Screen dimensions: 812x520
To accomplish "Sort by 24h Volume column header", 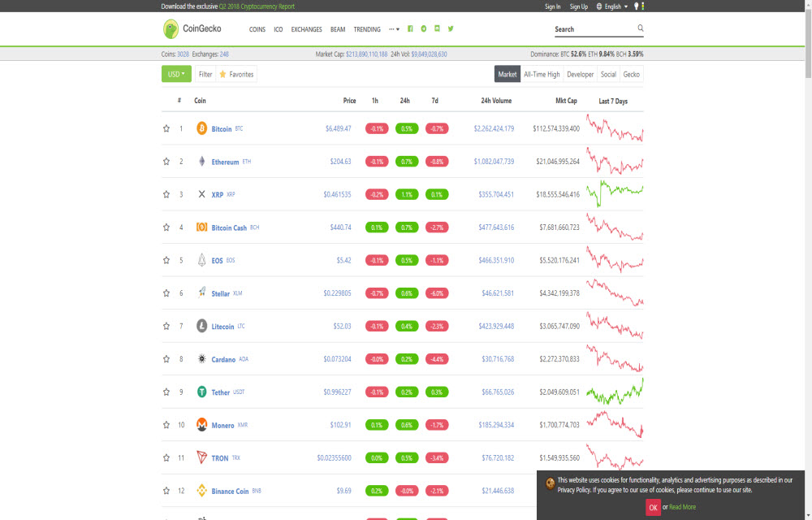I will pos(496,101).
